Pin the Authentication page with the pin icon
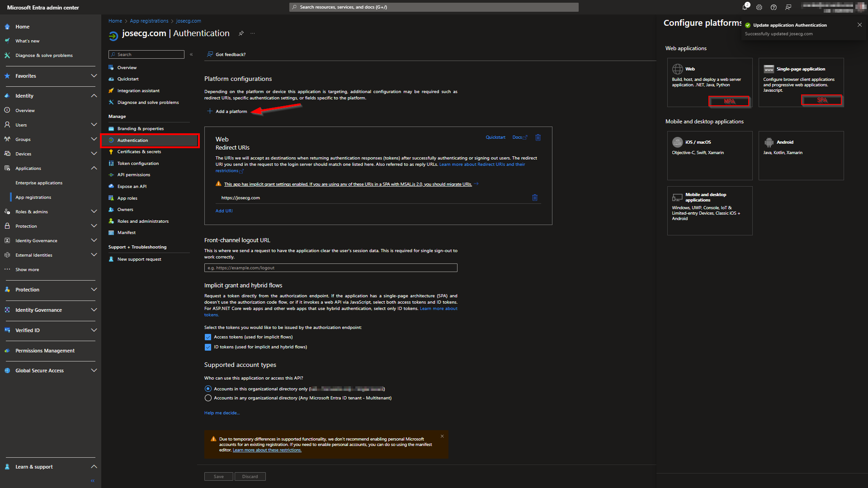 (241, 33)
